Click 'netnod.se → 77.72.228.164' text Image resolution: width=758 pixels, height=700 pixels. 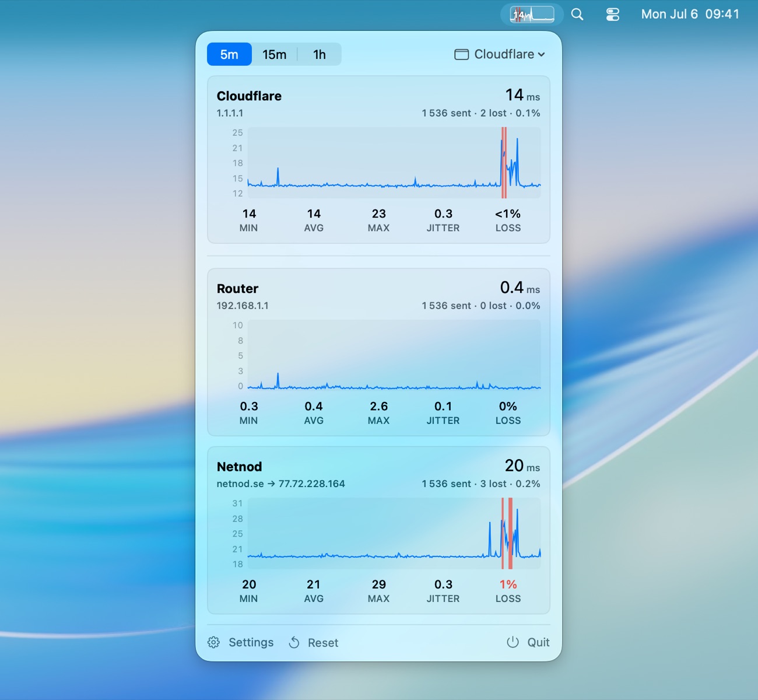(280, 484)
